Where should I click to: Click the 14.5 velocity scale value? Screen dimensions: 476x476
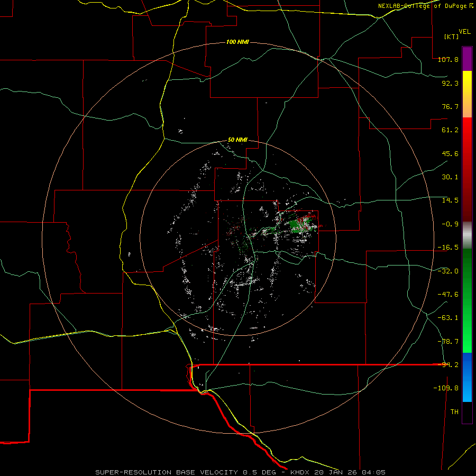(x=450, y=200)
